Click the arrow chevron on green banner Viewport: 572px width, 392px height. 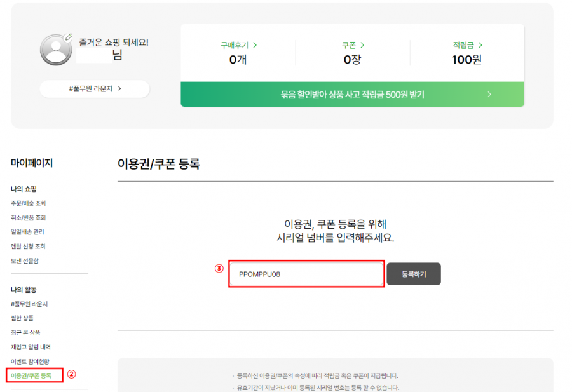489,95
